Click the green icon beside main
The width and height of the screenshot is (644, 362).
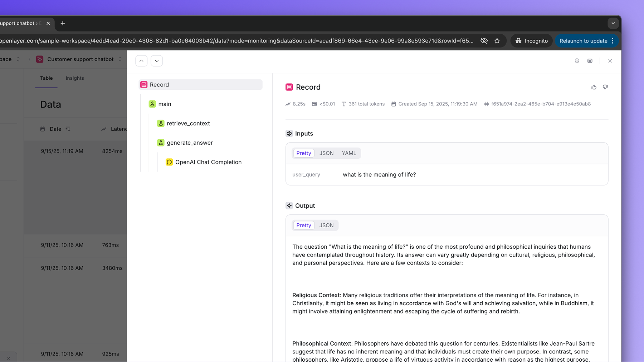(x=152, y=104)
